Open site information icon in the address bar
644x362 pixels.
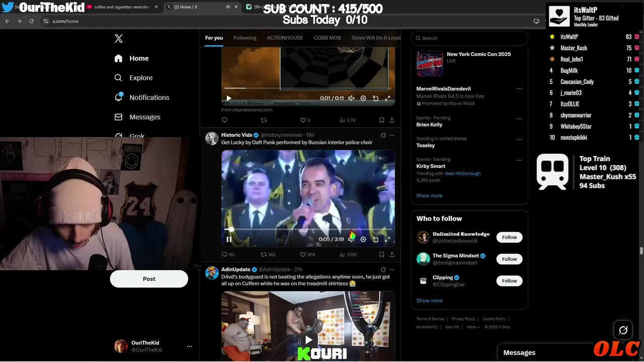tap(46, 21)
